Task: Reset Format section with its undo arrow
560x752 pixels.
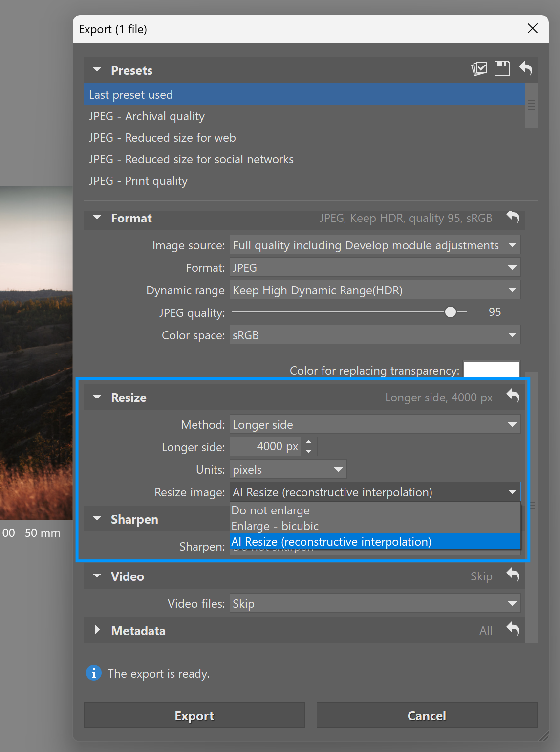Action: [513, 217]
